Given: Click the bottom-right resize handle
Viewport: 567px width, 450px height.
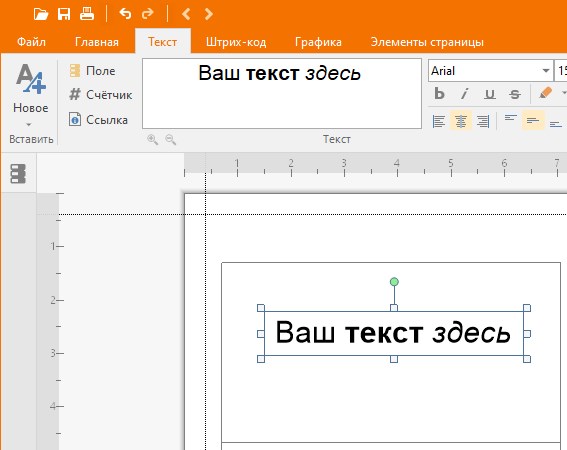Looking at the screenshot, I should click(527, 359).
